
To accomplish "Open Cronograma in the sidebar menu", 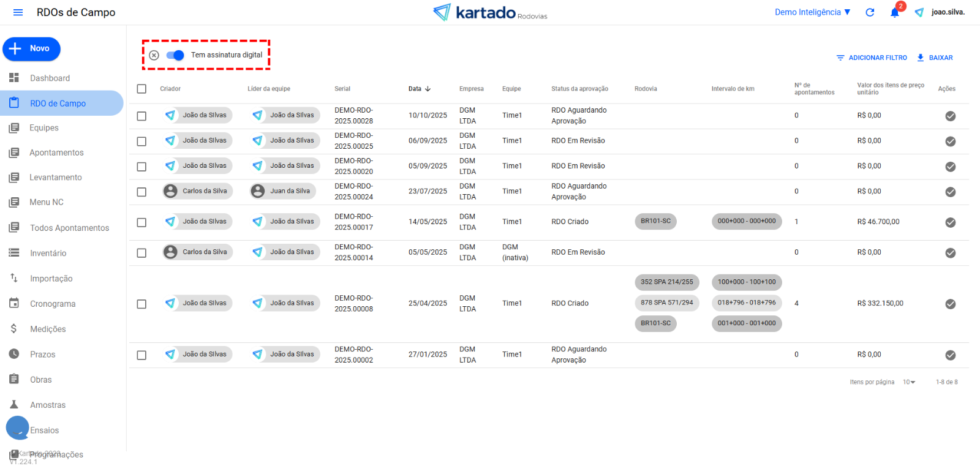I will pyautogui.click(x=53, y=304).
